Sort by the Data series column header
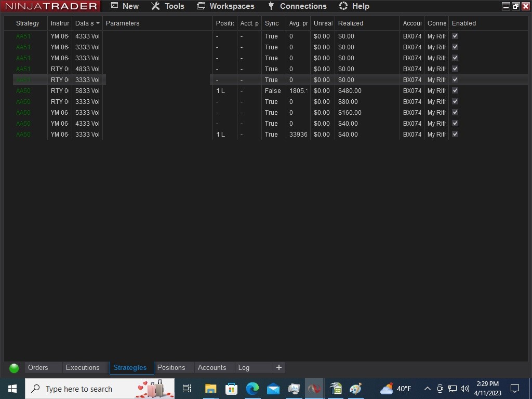Screen dimensions: 532x399 87,23
